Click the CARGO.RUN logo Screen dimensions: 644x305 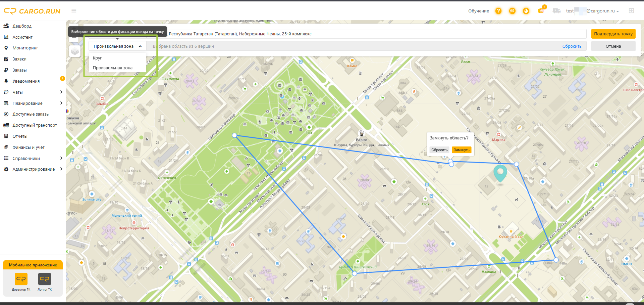32,11
